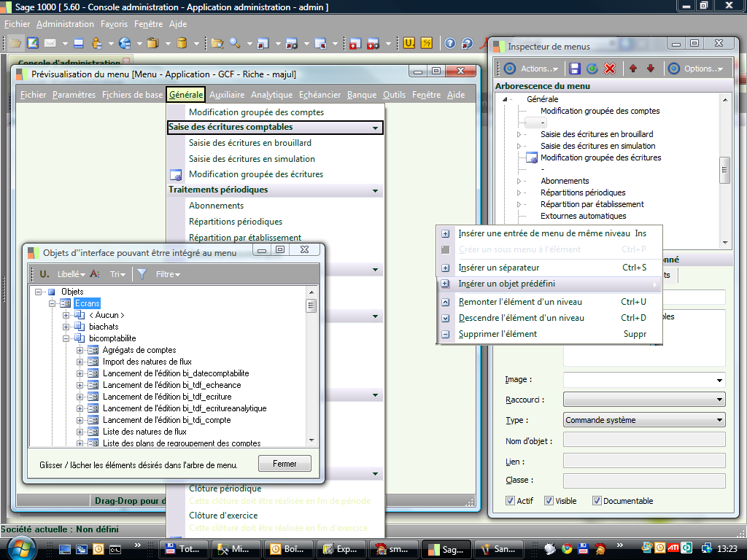
Task: Click the green refresh icon in Inspecteur de menus
Action: pyautogui.click(x=592, y=69)
